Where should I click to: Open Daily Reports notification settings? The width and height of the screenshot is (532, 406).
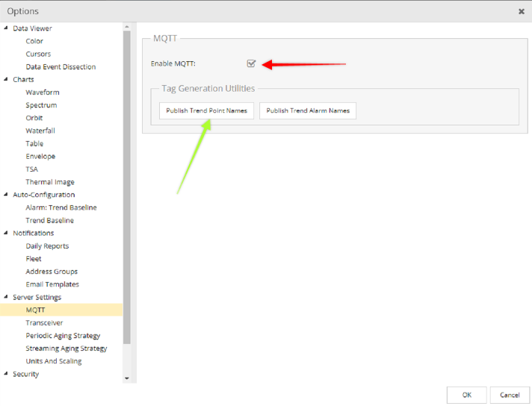point(47,246)
